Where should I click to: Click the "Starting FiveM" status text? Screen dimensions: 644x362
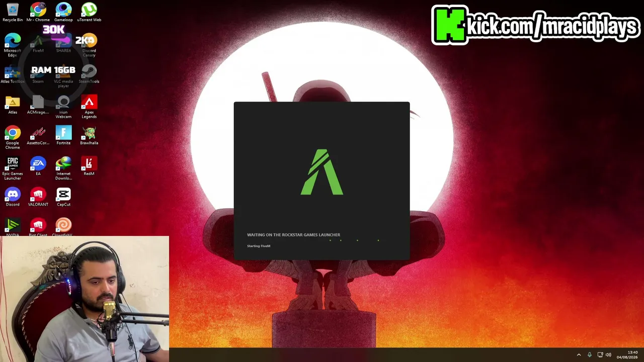(259, 246)
